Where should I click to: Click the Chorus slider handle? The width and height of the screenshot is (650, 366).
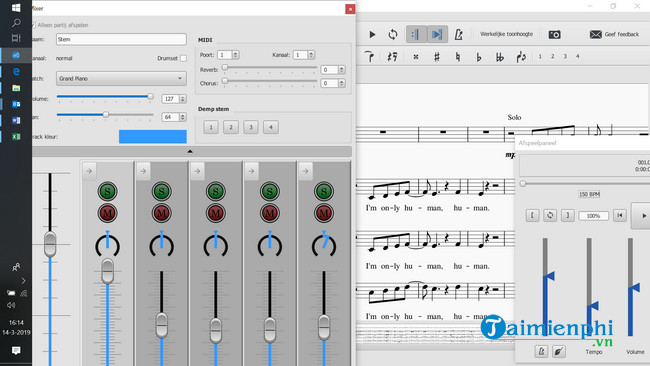click(225, 81)
